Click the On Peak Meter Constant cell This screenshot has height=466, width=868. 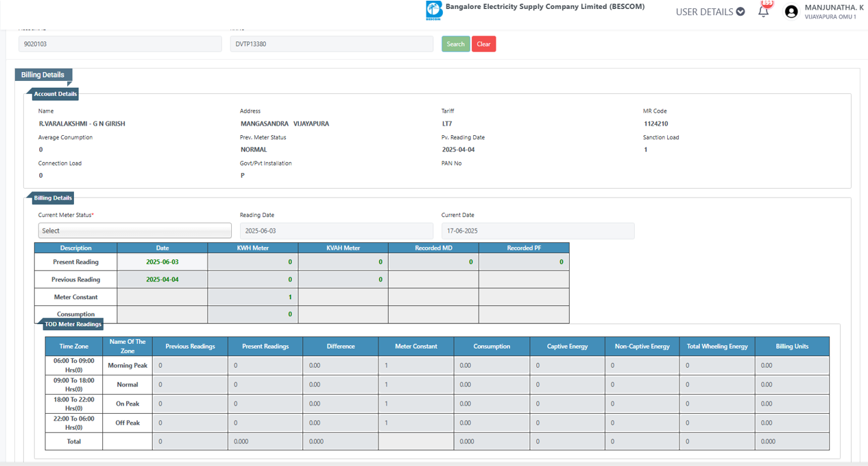(x=416, y=404)
